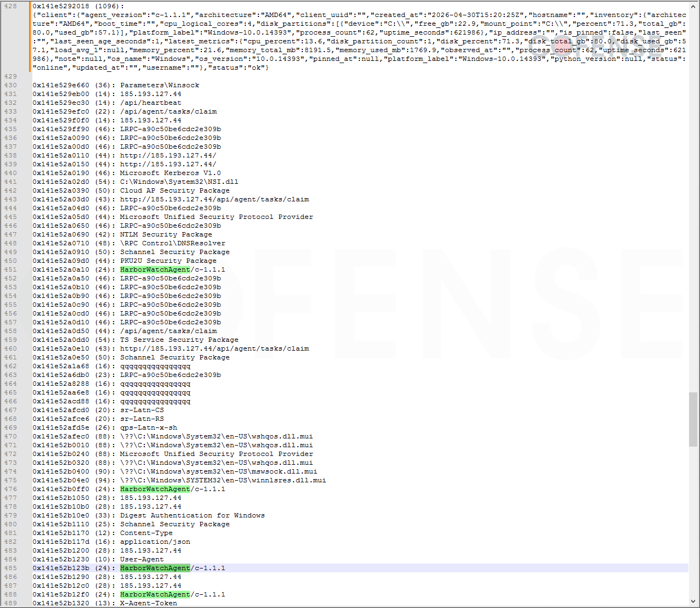Click Digest Authentication for Windows line
Image resolution: width=700 pixels, height=608 pixels.
193,515
